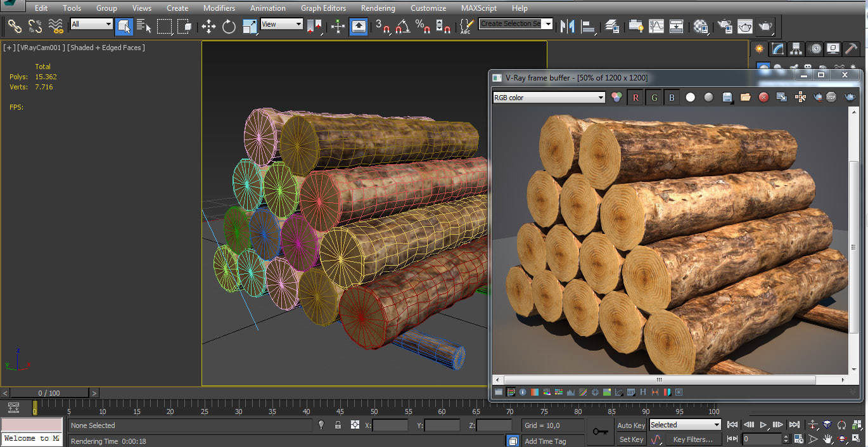The height and width of the screenshot is (447, 868).
Task: Switch to the Create command panel tab
Action: click(x=759, y=49)
